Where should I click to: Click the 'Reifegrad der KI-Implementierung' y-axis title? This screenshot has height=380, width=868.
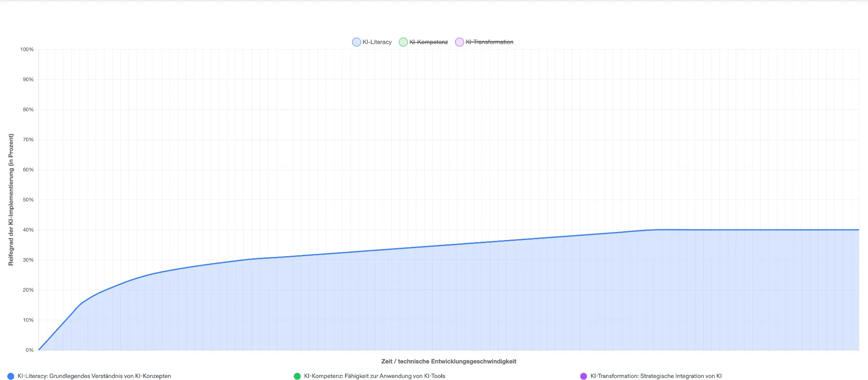pos(11,200)
